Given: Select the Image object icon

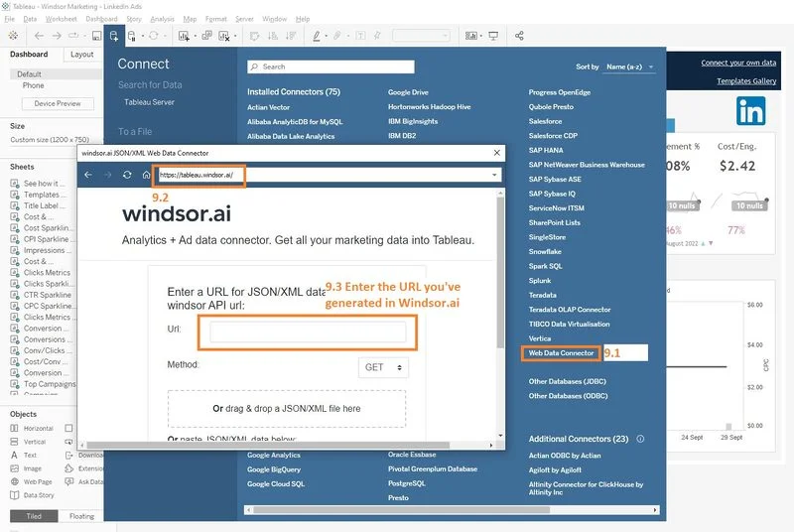Looking at the screenshot, I should [x=14, y=468].
